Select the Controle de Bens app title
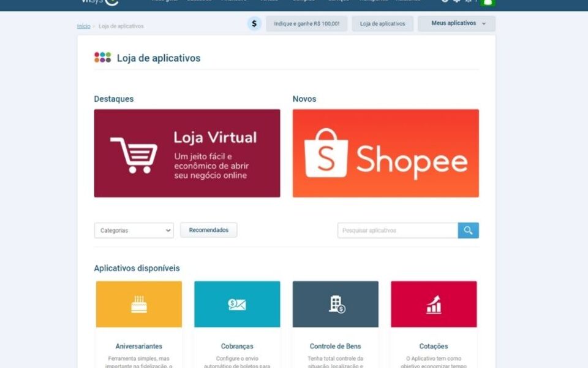Screen dimensions: 588x368 click(335, 346)
